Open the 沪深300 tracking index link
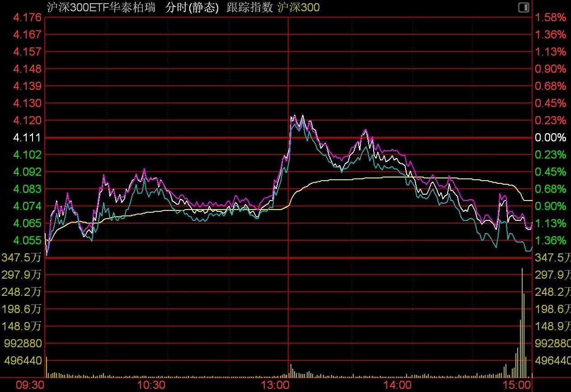571x392 pixels. tap(298, 7)
